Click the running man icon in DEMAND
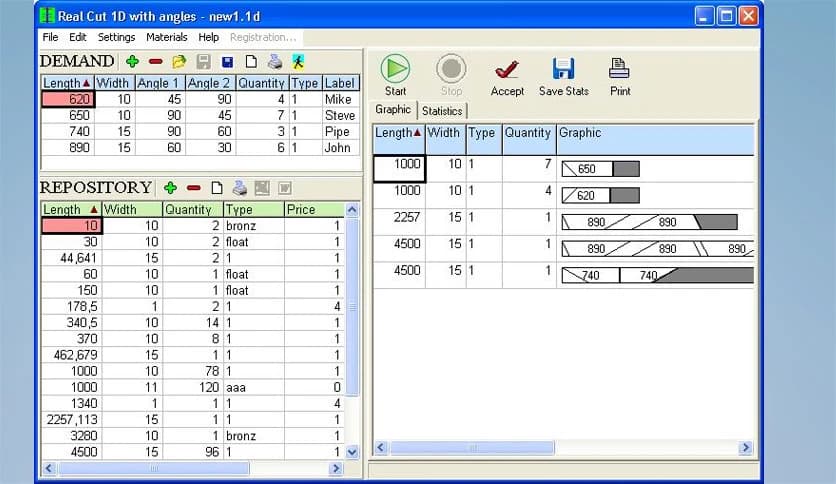Screen dimensions: 836x484 (299, 62)
